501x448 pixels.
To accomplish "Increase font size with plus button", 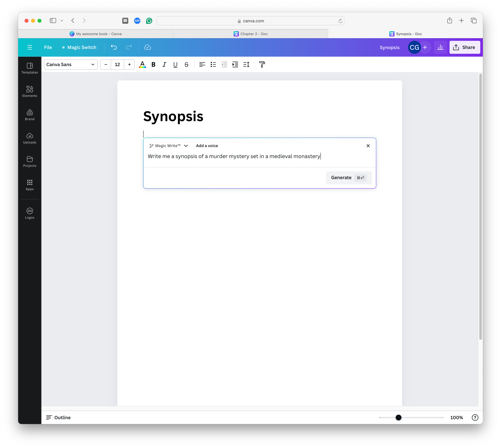I will tap(129, 64).
